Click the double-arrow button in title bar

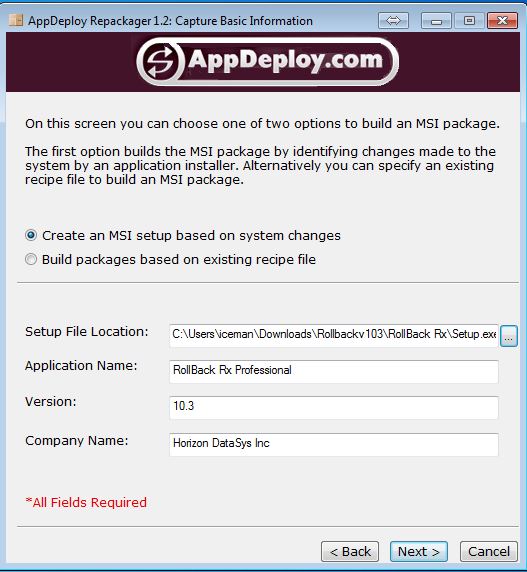(393, 20)
